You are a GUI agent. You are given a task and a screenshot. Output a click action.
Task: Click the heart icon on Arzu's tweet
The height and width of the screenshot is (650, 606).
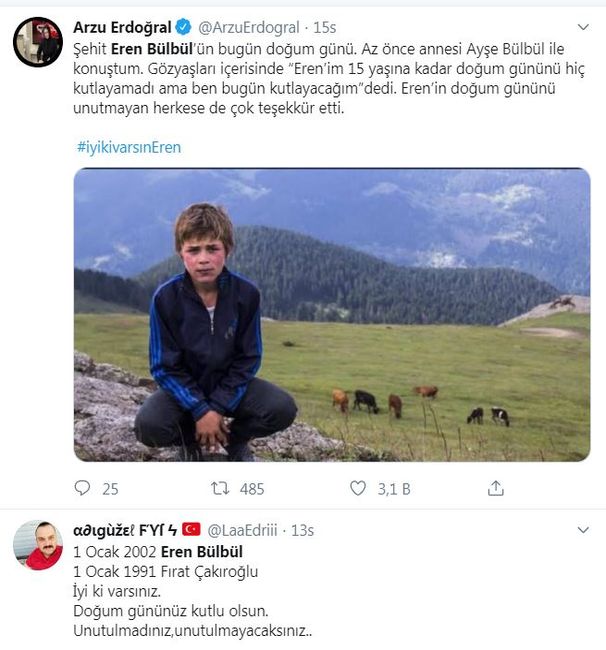click(x=358, y=489)
